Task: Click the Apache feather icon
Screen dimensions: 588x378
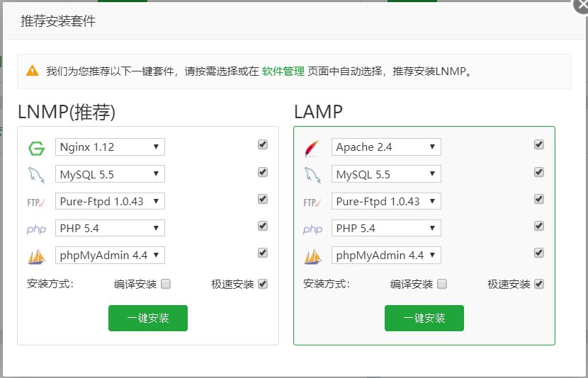Action: click(312, 148)
